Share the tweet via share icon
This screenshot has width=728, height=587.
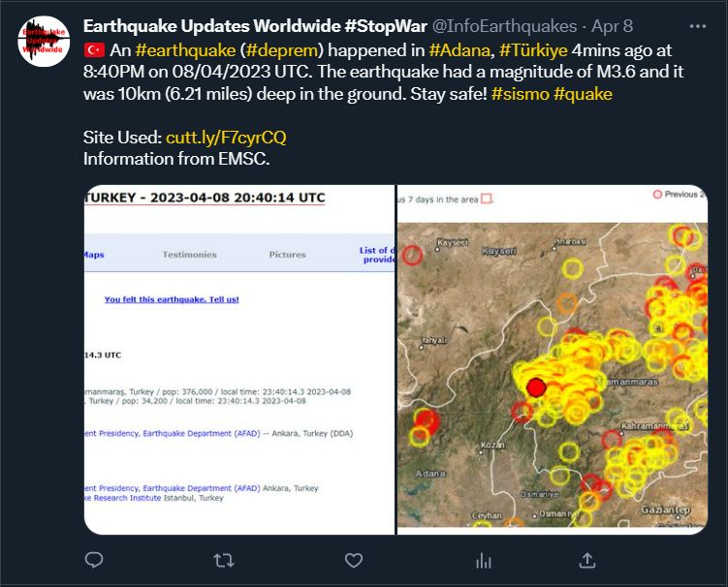(587, 560)
